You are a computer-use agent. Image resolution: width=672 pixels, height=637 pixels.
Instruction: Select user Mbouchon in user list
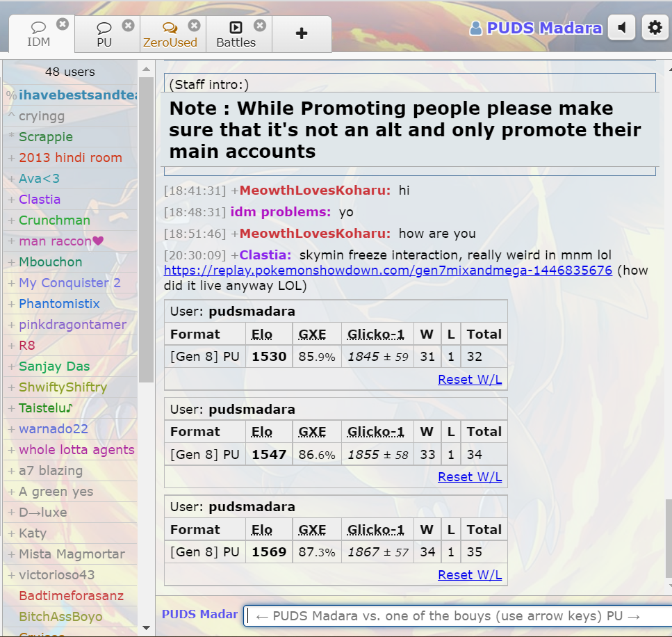[x=71, y=262]
